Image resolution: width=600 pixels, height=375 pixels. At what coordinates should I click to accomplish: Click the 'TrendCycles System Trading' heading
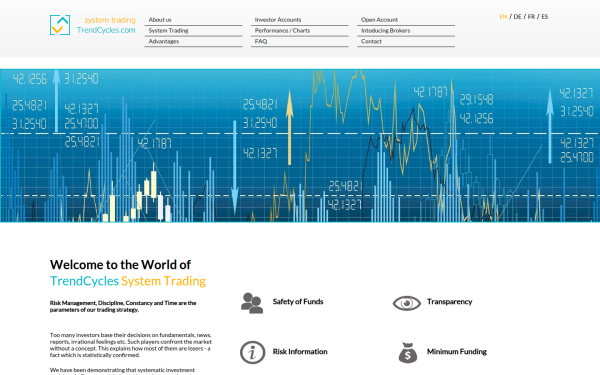tap(128, 281)
